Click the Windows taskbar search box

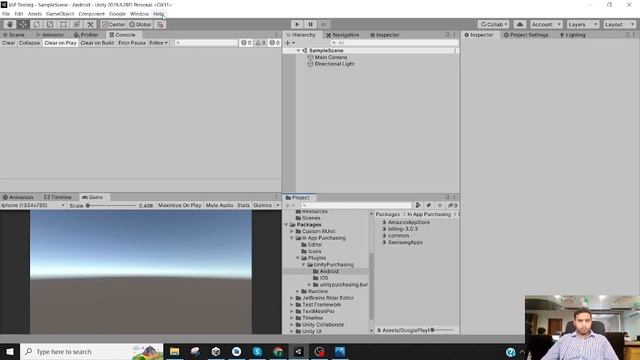(91, 352)
